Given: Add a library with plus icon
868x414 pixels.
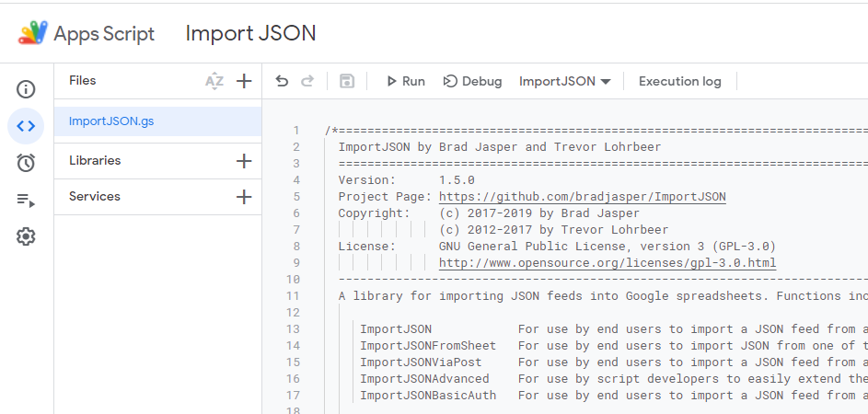Looking at the screenshot, I should [244, 161].
